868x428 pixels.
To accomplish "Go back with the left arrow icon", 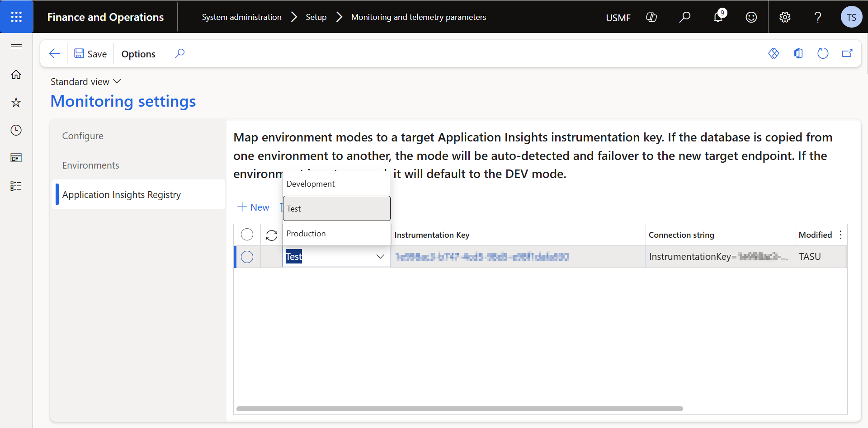I will point(54,54).
